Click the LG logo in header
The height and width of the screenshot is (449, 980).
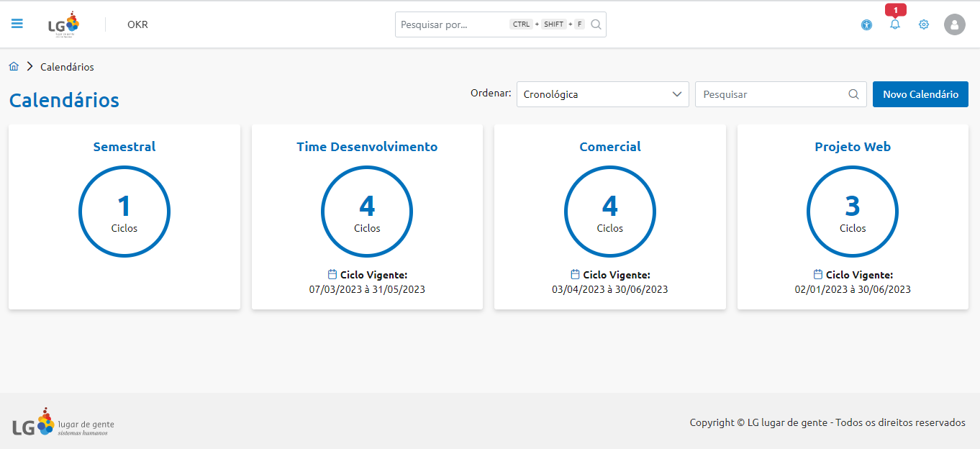coord(63,24)
